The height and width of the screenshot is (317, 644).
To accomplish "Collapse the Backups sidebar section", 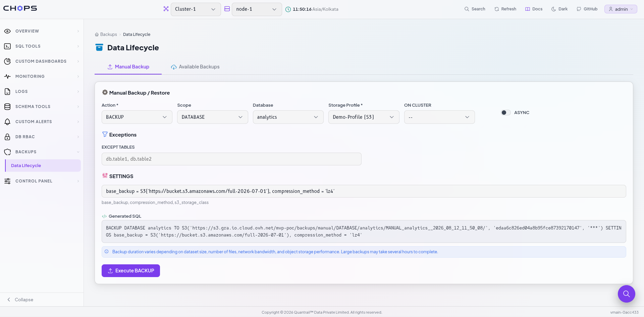I will point(42,152).
